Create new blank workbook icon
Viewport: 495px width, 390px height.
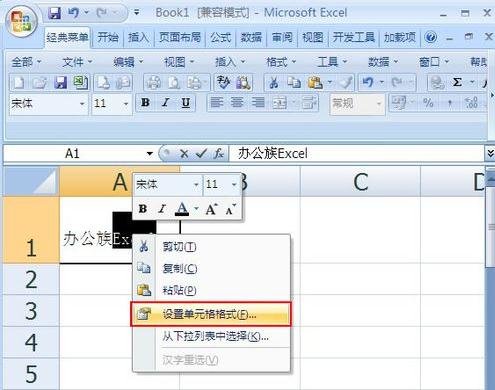tap(19, 82)
